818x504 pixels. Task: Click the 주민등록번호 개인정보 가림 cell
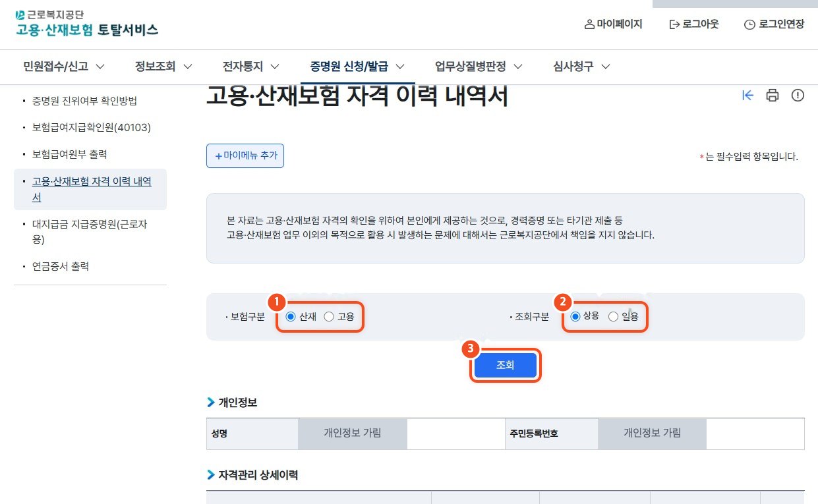653,434
